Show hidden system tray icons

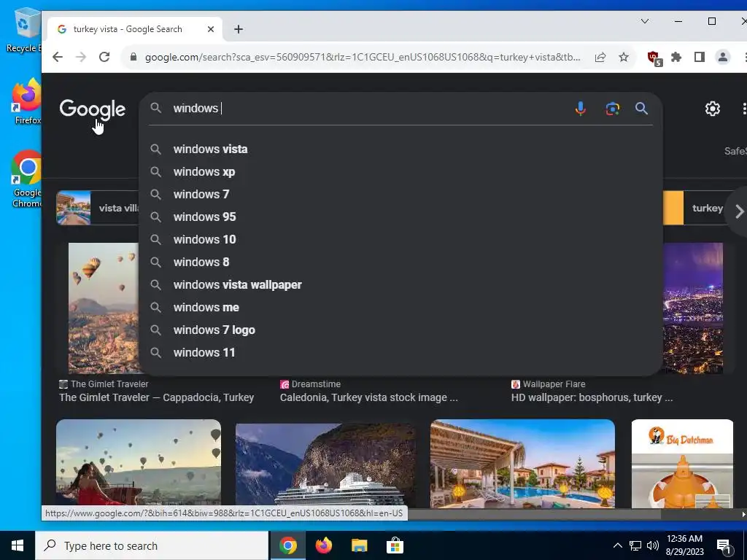coord(617,545)
